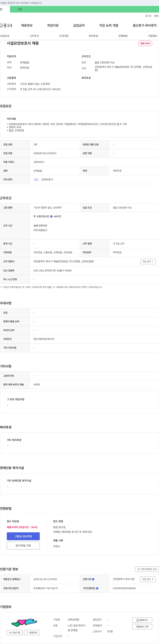The width and height of the screenshot is (159, 644).
Task: Report via 거짓구인광고 신고 button
Action: tap(147, 569)
